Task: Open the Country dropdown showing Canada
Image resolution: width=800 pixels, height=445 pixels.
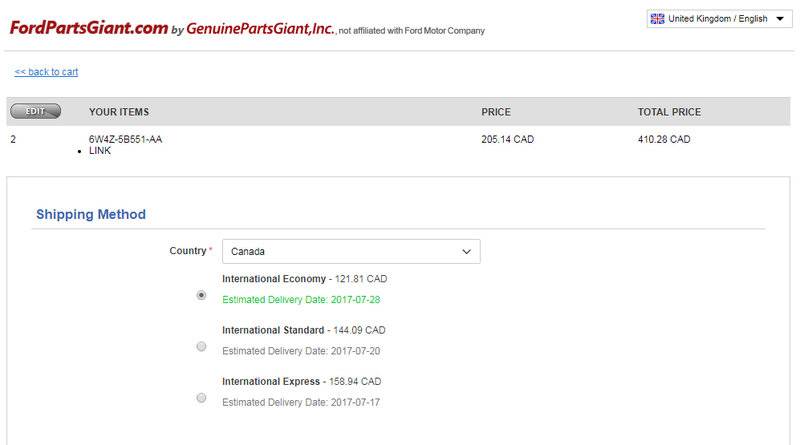Action: (350, 252)
